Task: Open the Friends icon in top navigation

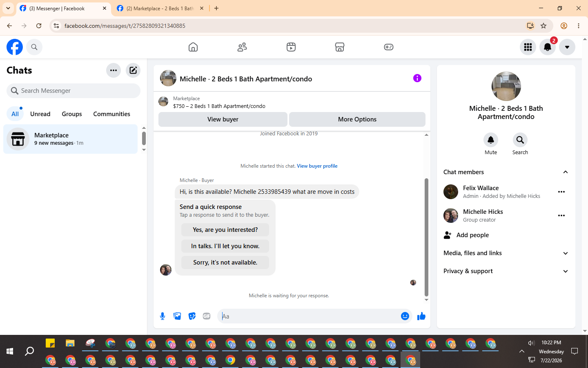Action: coord(242,47)
